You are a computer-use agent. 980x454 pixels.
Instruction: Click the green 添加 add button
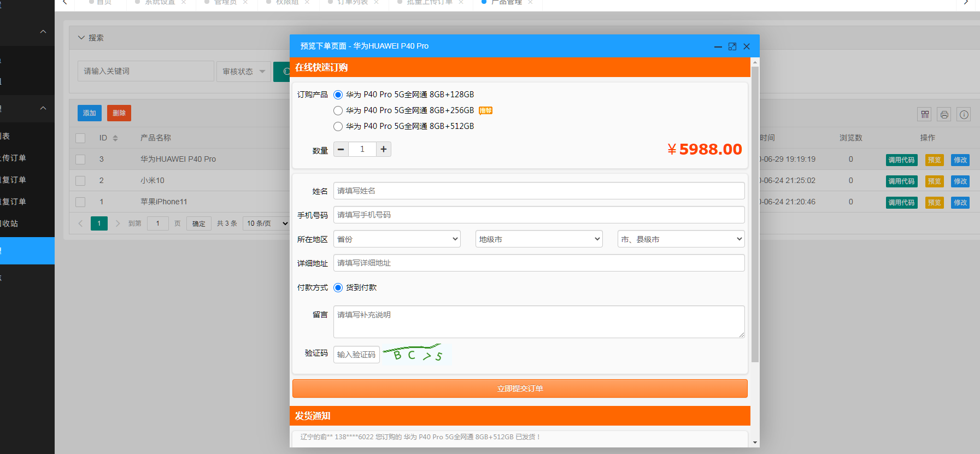click(x=89, y=113)
